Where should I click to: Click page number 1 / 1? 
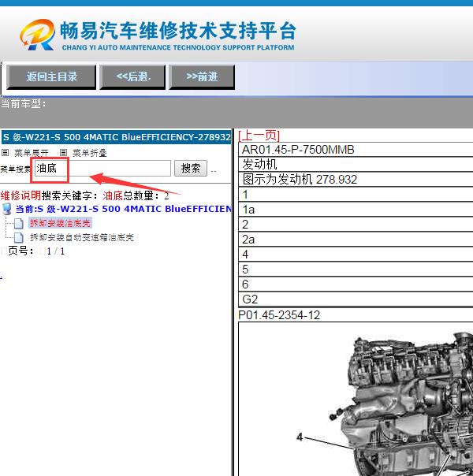[55, 251]
